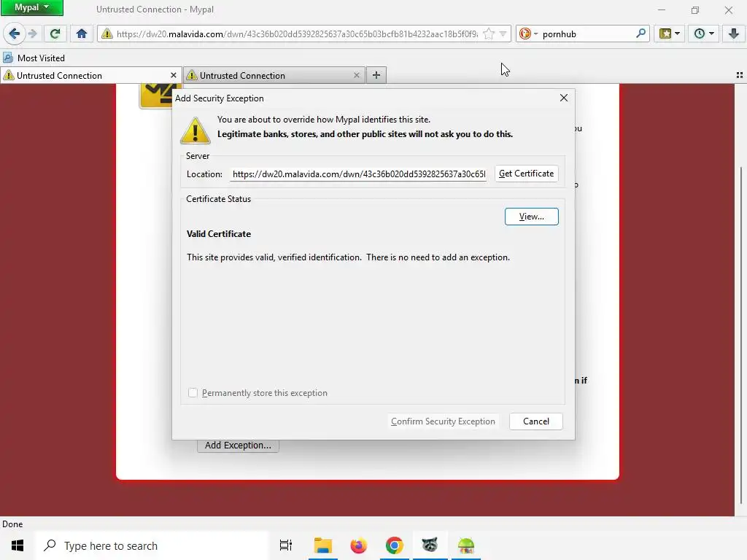The image size is (747, 560).
Task: Switch to the first Untrusted Connection tab
Action: click(x=90, y=75)
